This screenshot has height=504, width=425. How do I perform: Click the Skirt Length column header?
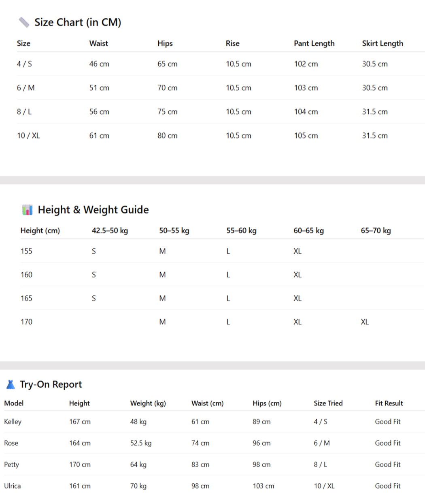point(382,43)
